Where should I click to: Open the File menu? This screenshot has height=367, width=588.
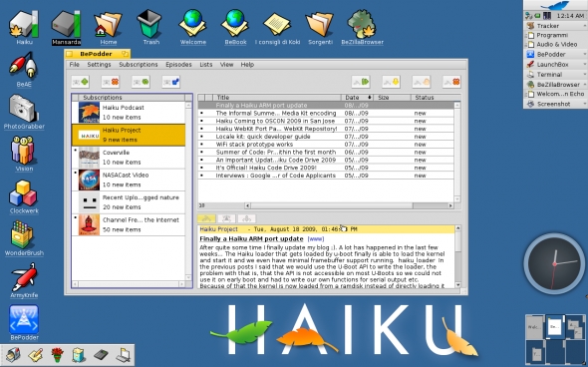(75, 65)
